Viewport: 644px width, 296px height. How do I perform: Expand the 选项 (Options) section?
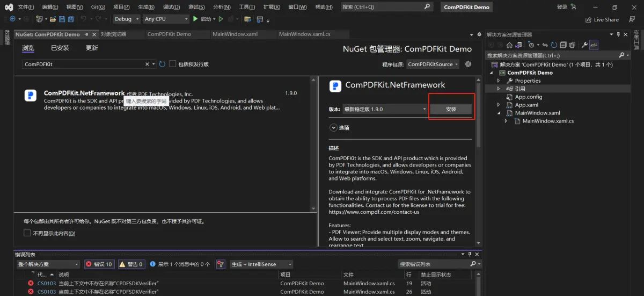[333, 128]
